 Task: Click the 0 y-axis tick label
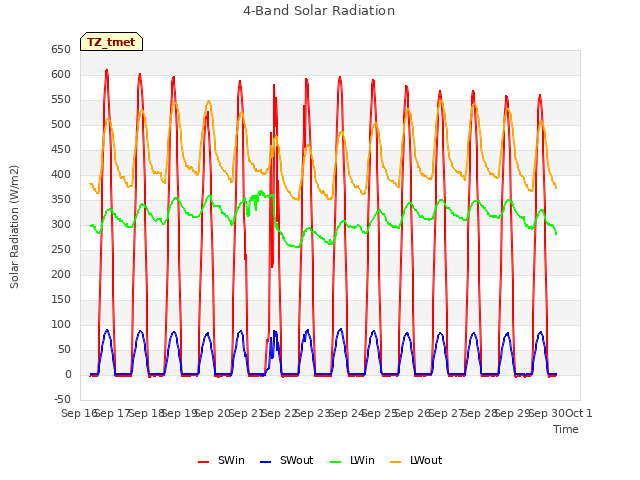tap(68, 375)
